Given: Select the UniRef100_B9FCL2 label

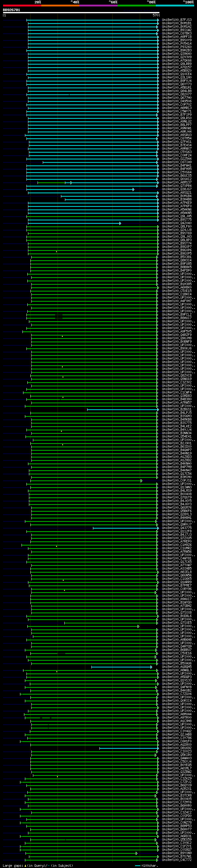Looking at the screenshot, I should [x=177, y=315].
